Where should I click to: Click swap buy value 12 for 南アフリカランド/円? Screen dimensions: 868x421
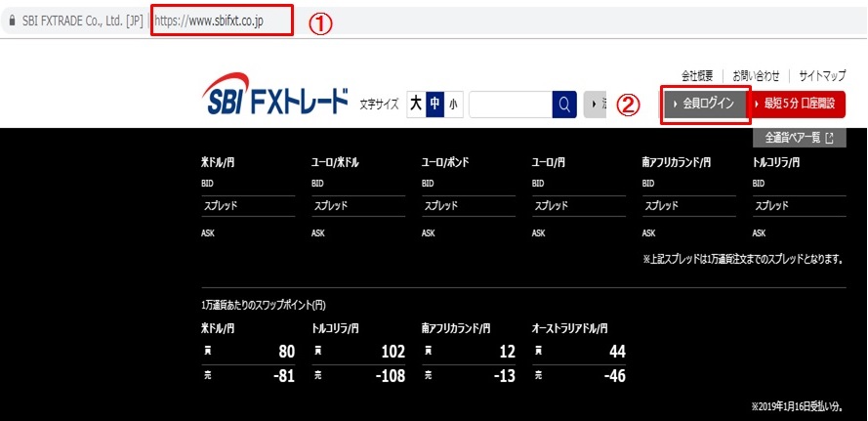tap(507, 352)
